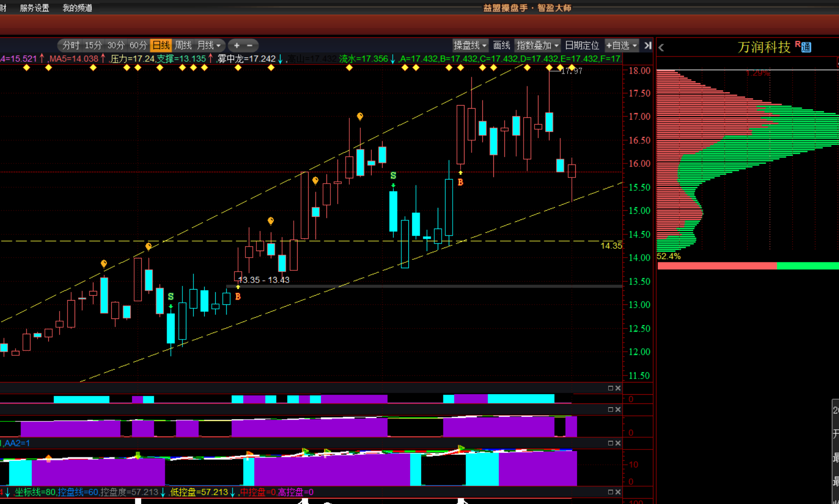Click the red-green 52.4% ratio bar

point(747,266)
